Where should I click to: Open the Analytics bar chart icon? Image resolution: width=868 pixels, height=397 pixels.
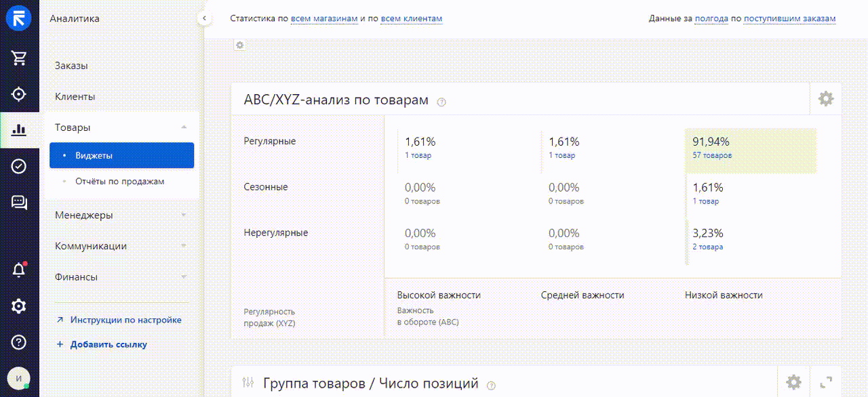click(19, 129)
